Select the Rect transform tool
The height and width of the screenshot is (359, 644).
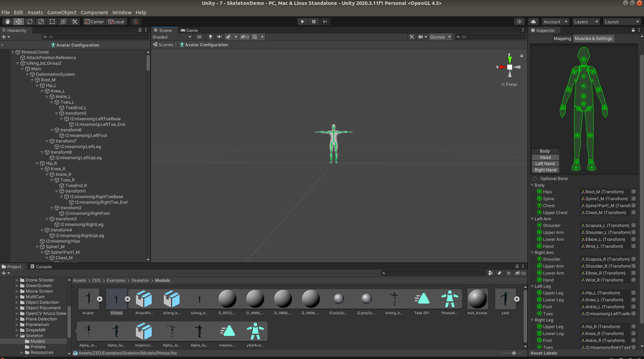point(52,21)
